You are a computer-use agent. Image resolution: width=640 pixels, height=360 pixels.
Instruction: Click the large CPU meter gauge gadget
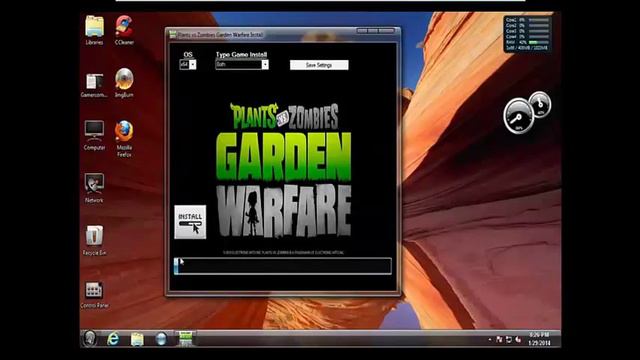(518, 116)
